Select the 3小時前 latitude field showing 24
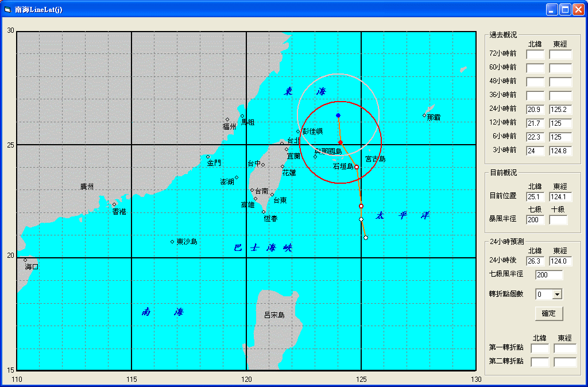This screenshot has height=387, width=588. tap(535, 151)
